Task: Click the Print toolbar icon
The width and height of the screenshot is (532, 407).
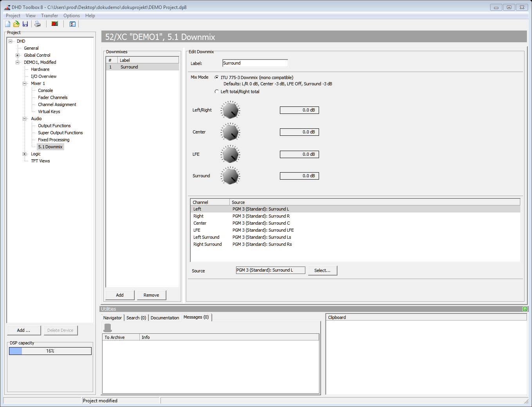Action: [x=38, y=24]
